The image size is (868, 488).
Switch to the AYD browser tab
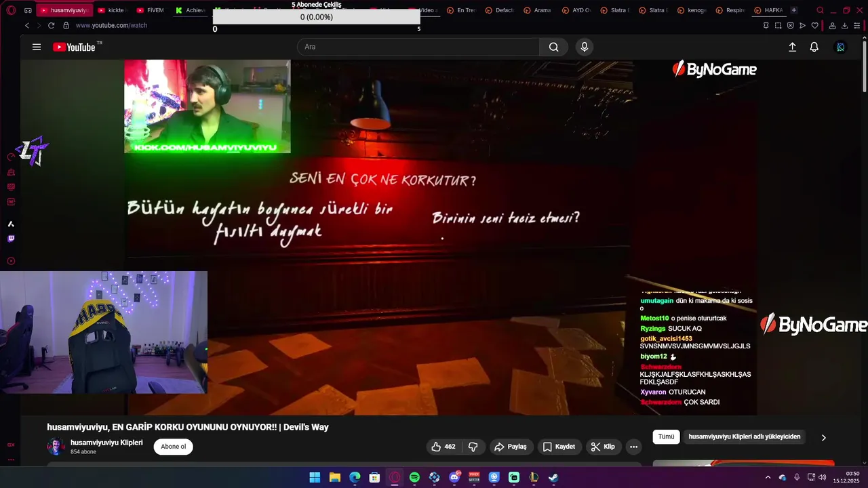pos(577,10)
